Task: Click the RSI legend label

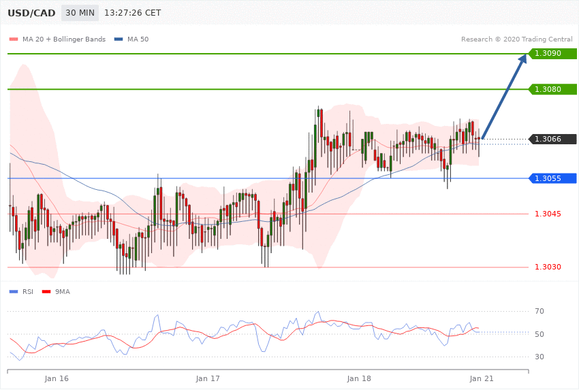Action: pos(28,292)
